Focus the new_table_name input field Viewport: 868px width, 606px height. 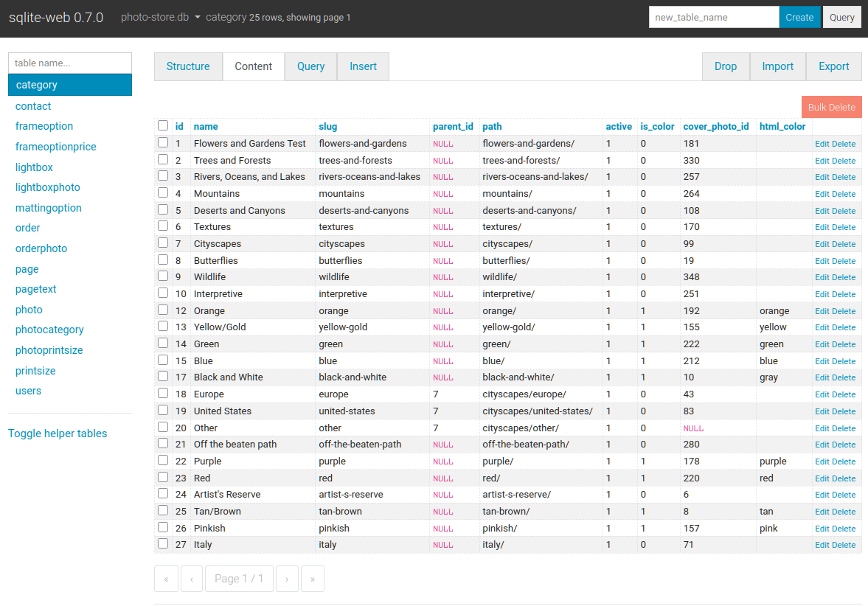coord(713,18)
